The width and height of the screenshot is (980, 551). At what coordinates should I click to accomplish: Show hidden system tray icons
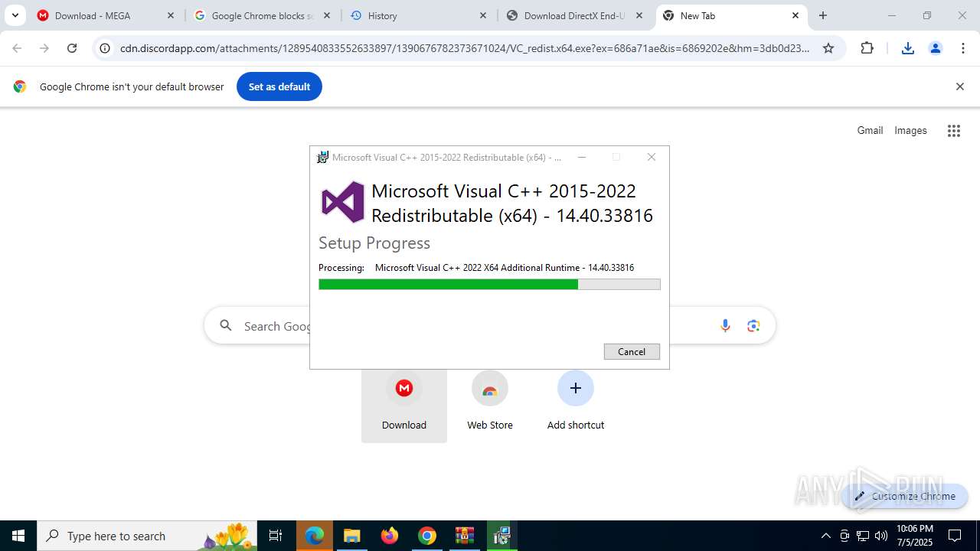(825, 536)
